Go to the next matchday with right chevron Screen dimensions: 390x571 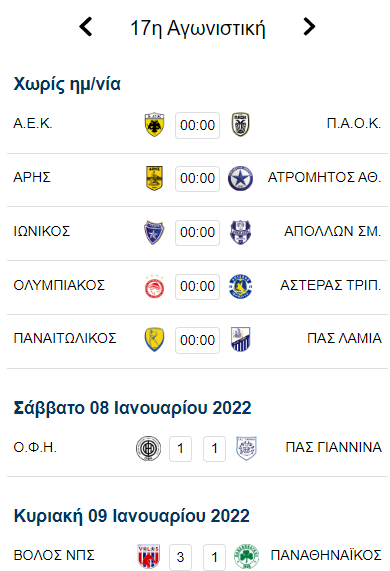(309, 27)
